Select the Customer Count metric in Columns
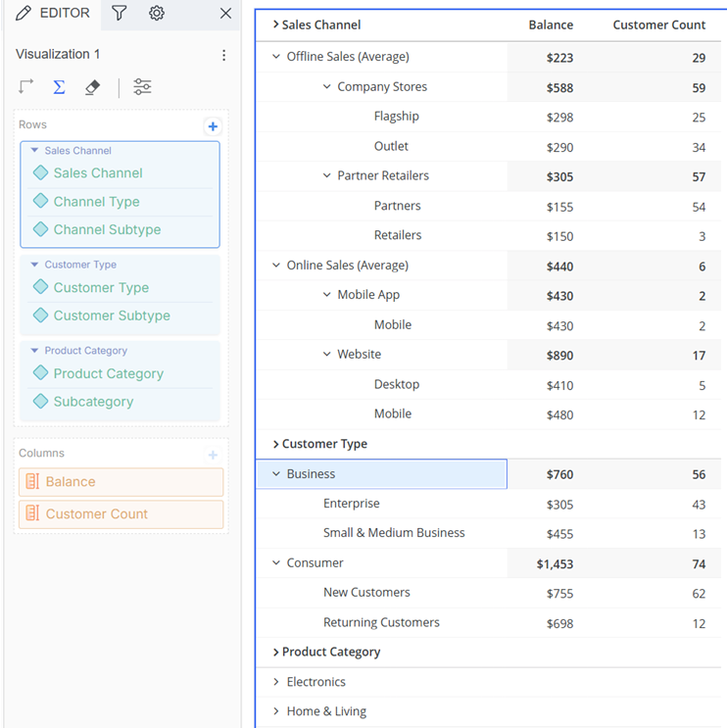The width and height of the screenshot is (727, 728). (x=121, y=514)
